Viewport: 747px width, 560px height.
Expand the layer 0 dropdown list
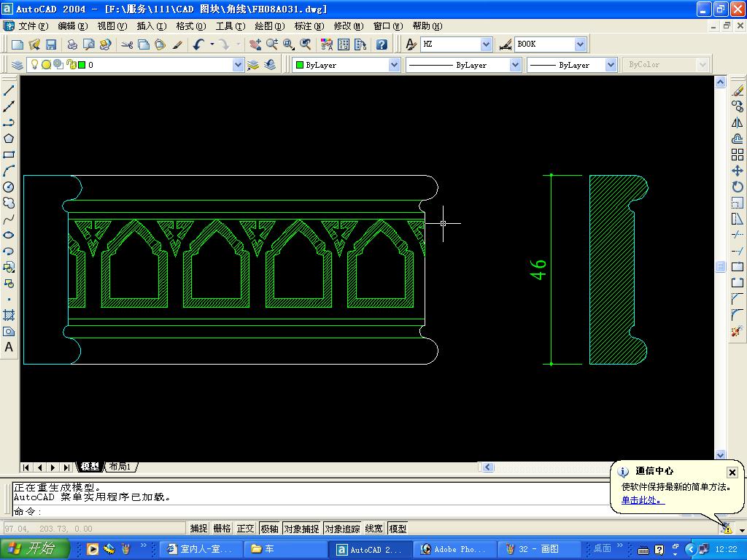click(x=238, y=65)
